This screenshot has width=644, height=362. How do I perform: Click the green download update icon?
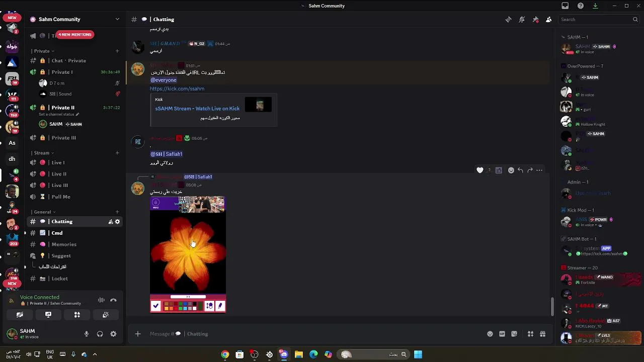pyautogui.click(x=595, y=6)
